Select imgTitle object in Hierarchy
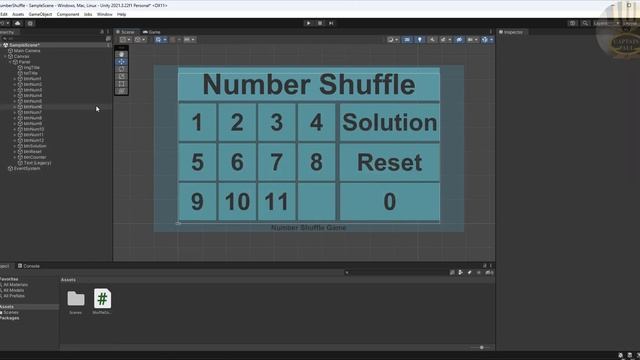Screen dimensions: 640x360 coord(31,67)
